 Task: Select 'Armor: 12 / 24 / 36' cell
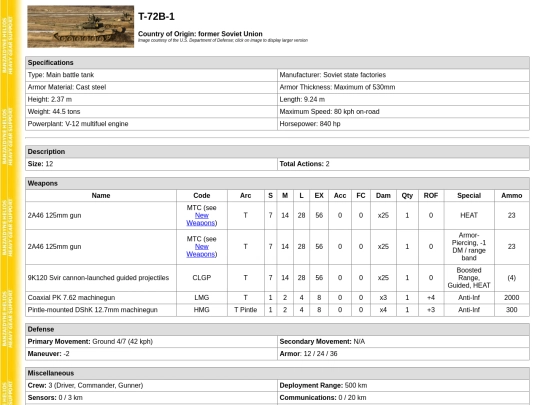coord(403,354)
